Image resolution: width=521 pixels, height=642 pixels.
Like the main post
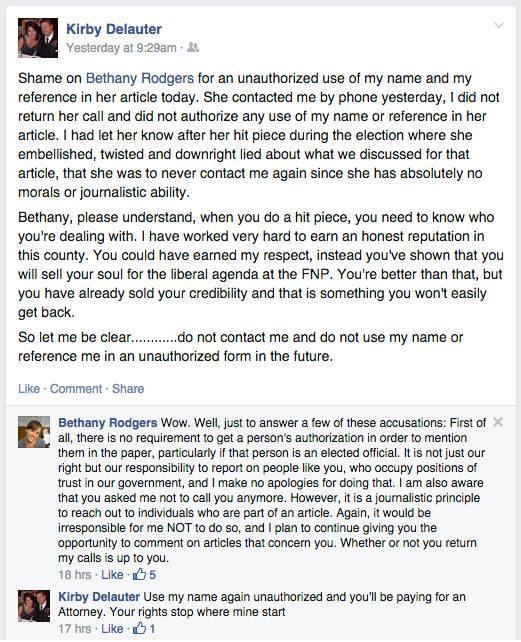(29, 389)
